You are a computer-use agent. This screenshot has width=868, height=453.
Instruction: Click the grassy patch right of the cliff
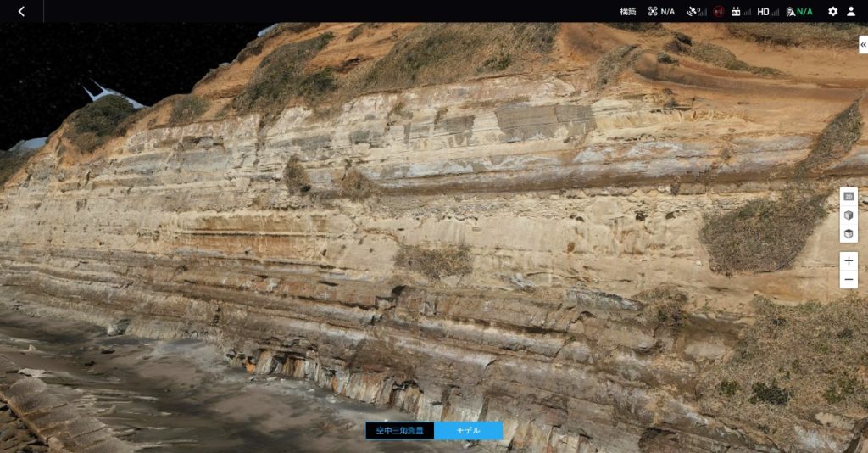click(x=759, y=233)
